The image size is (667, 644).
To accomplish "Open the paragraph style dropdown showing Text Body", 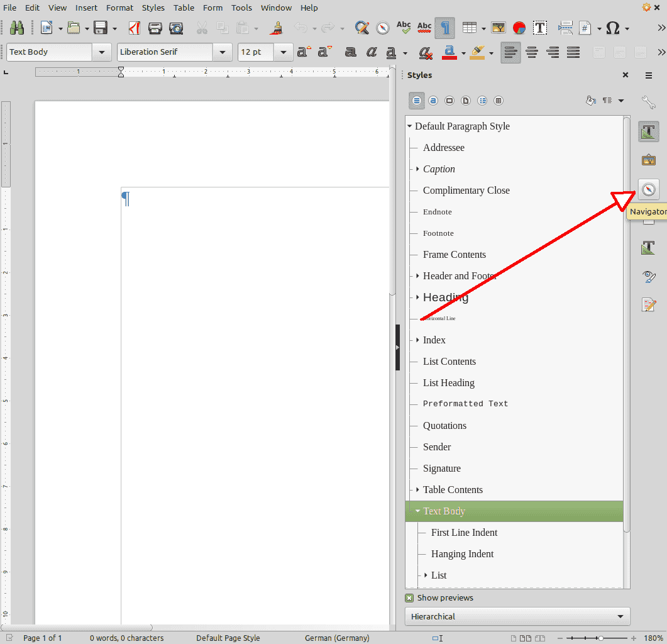I will pyautogui.click(x=102, y=52).
